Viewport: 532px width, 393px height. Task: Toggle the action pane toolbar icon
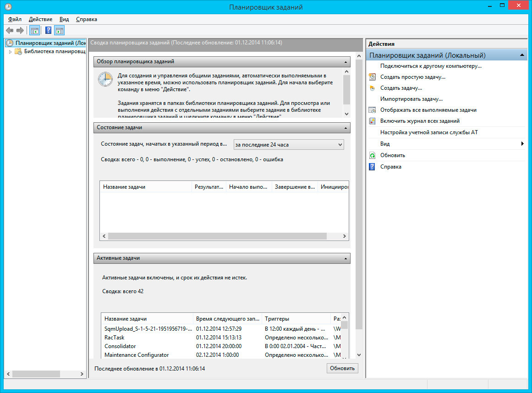(x=60, y=31)
